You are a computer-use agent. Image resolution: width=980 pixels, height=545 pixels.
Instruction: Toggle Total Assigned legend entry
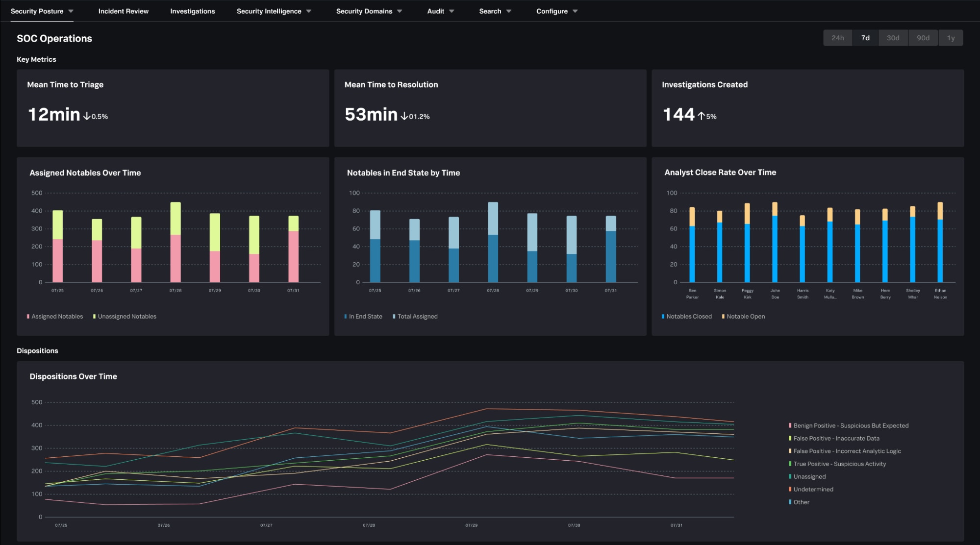[x=415, y=317]
